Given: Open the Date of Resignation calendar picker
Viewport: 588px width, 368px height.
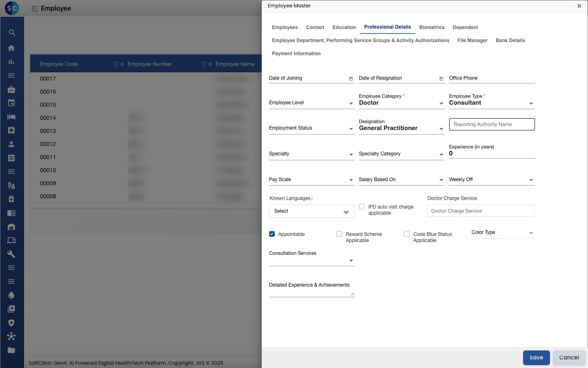Looking at the screenshot, I should [441, 79].
